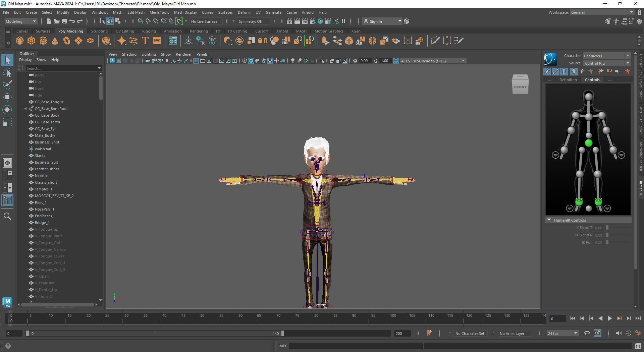Open the Source Control Rig dropdown
This screenshot has height=352, width=644.
[606, 63]
